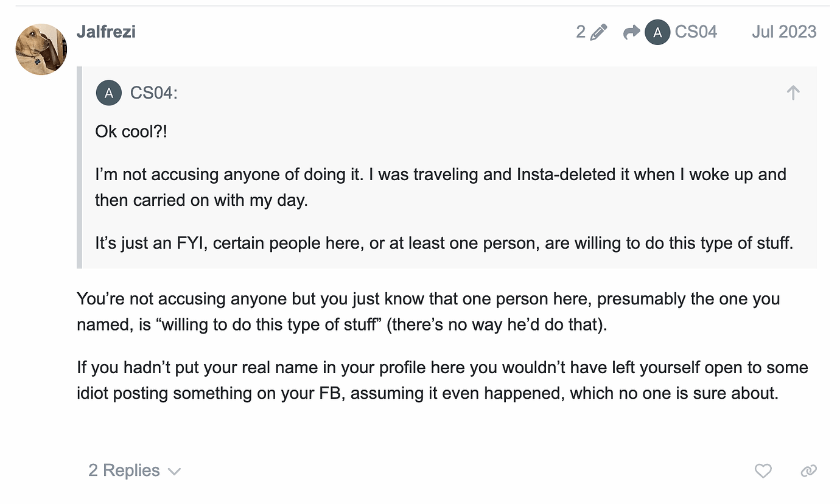Expand the 2 Replies section
This screenshot has width=840, height=504.
pyautogui.click(x=124, y=471)
